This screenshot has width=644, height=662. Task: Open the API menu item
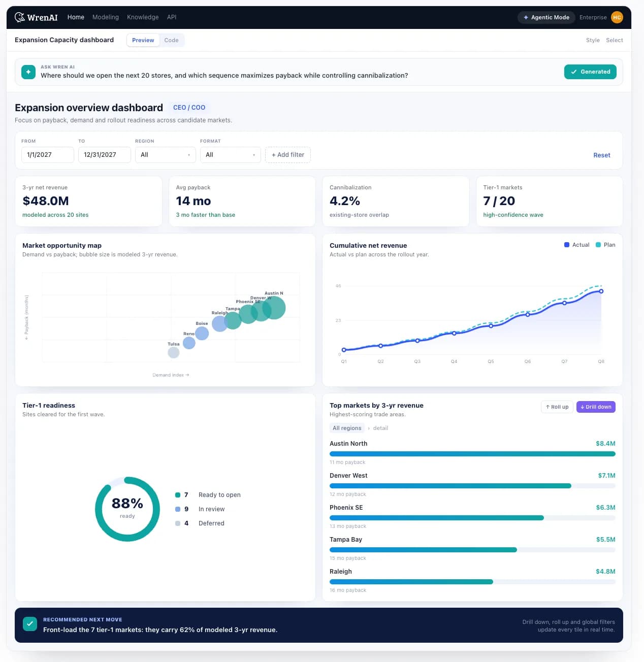[x=172, y=17]
